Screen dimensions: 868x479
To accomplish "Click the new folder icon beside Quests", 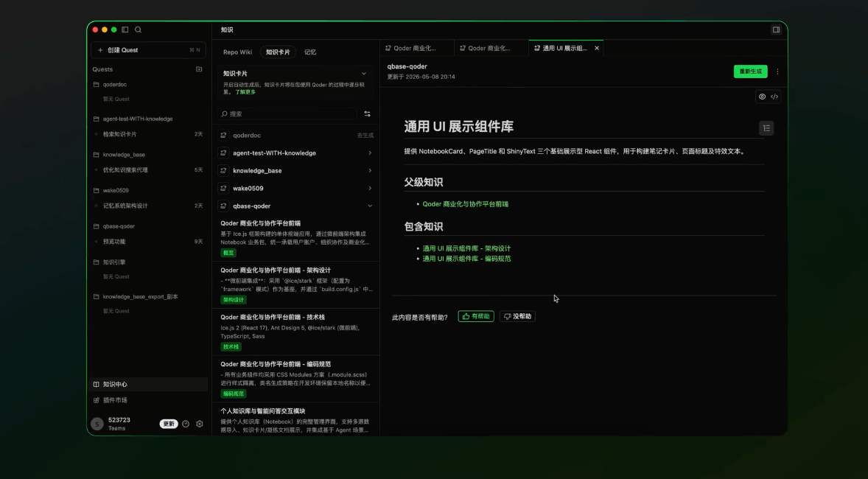I will pyautogui.click(x=199, y=69).
